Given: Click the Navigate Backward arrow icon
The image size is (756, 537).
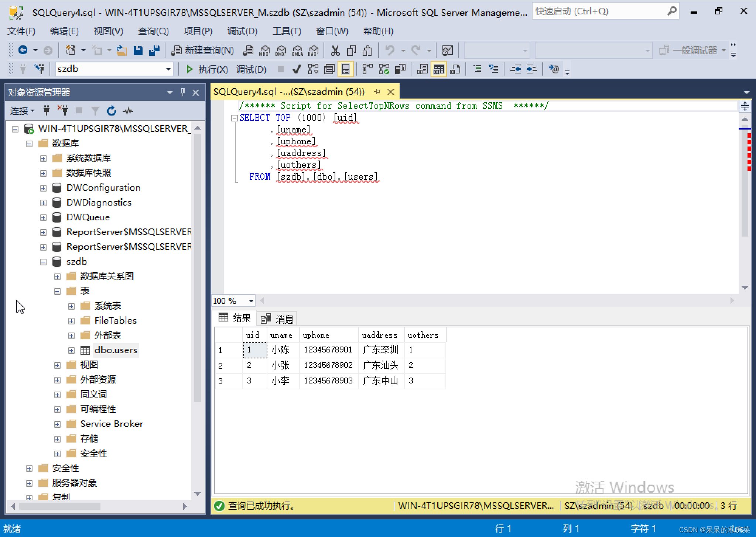Looking at the screenshot, I should click(23, 50).
